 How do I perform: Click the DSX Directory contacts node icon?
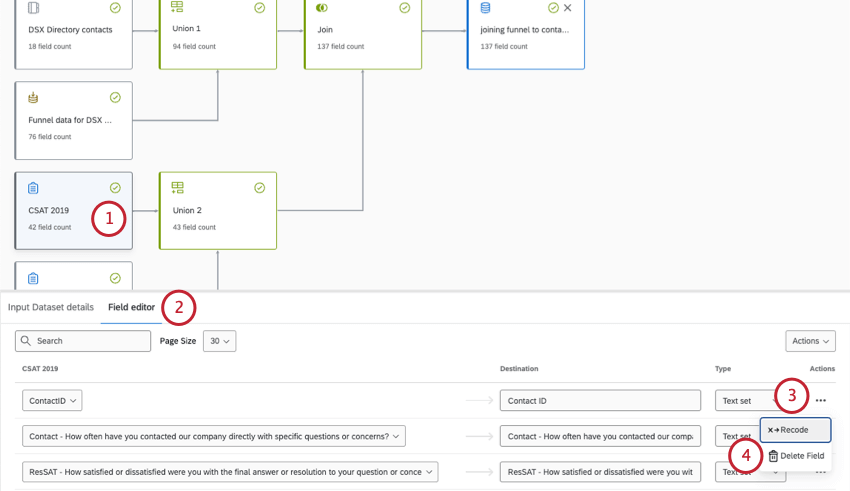(33, 8)
